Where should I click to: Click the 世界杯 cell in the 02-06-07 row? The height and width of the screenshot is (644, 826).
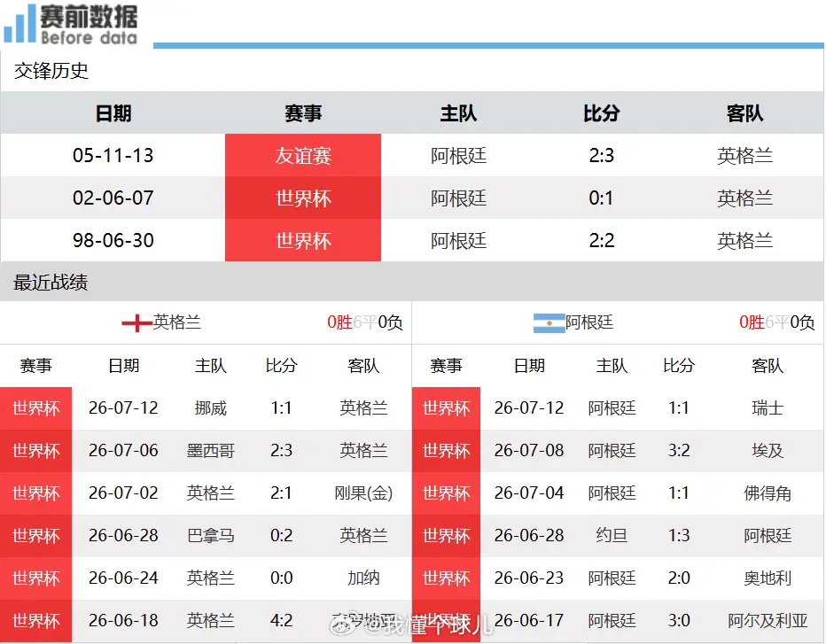click(x=303, y=198)
